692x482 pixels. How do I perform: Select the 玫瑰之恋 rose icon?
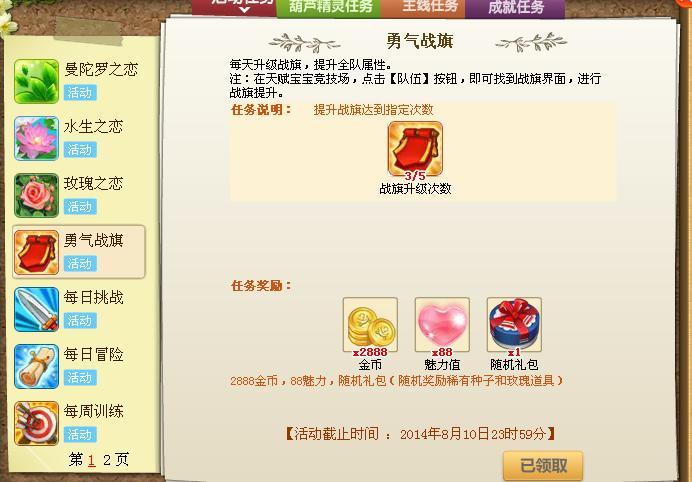tap(36, 195)
